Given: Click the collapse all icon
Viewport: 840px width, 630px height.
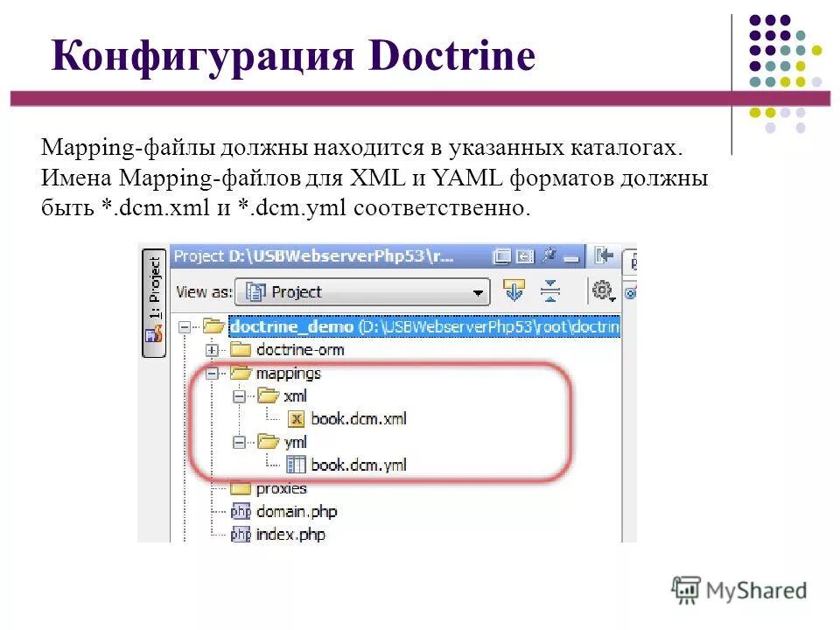Looking at the screenshot, I should [x=550, y=290].
